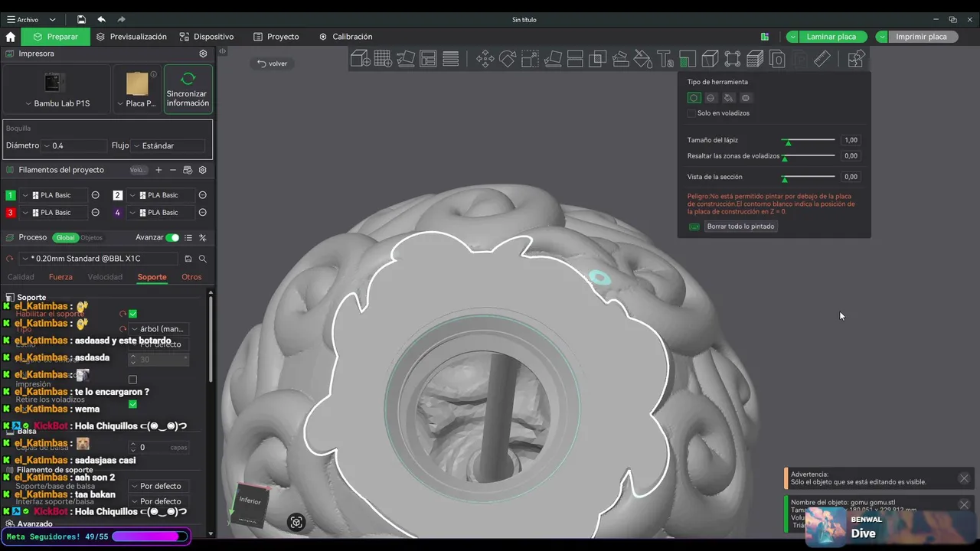The height and width of the screenshot is (551, 980).
Task: Click the Redo arrow icon
Action: 122,19
